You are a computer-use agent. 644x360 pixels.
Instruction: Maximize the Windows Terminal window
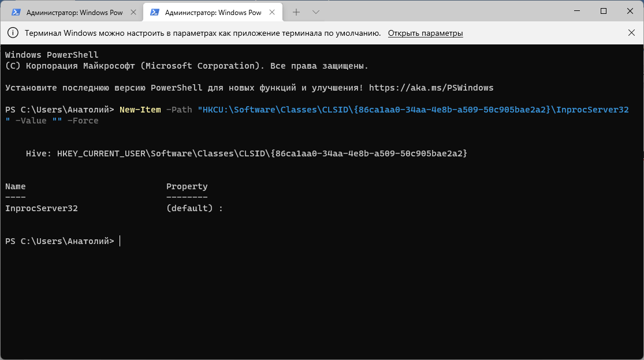coord(604,12)
